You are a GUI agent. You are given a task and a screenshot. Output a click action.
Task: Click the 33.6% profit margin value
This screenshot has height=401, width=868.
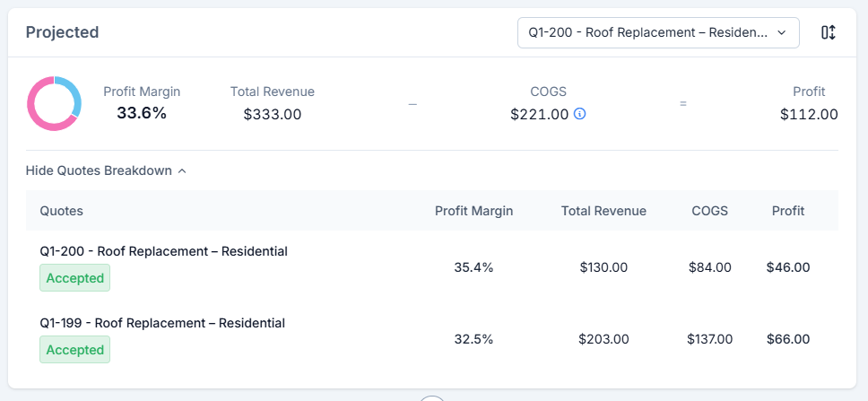[142, 113]
